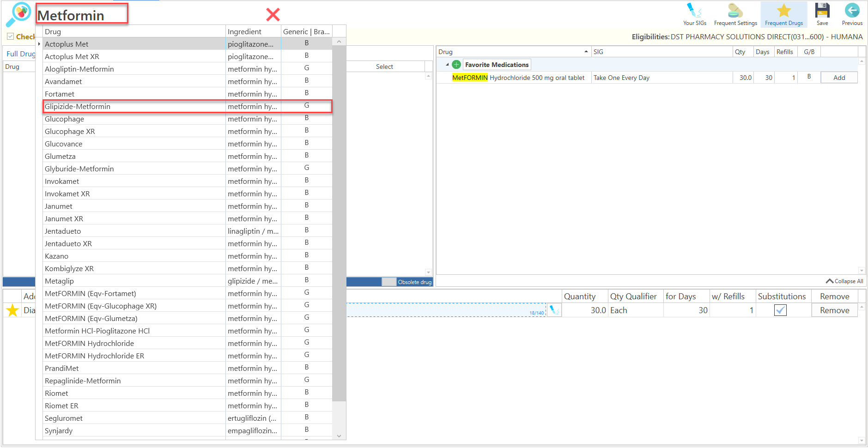868x448 pixels.
Task: Select Riomet ER drug row
Action: pyautogui.click(x=188, y=406)
